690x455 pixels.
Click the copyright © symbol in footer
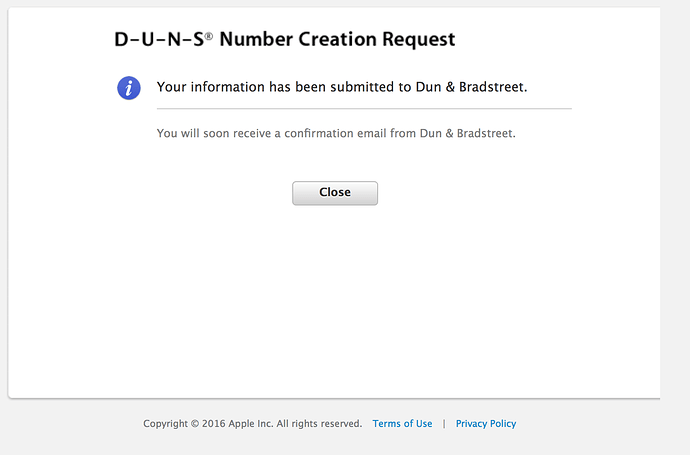(x=195, y=424)
